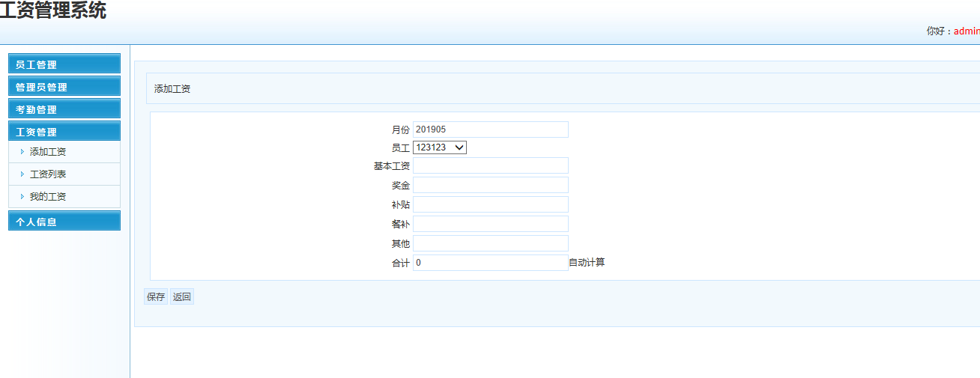Click the 合计 total field

click(x=491, y=263)
